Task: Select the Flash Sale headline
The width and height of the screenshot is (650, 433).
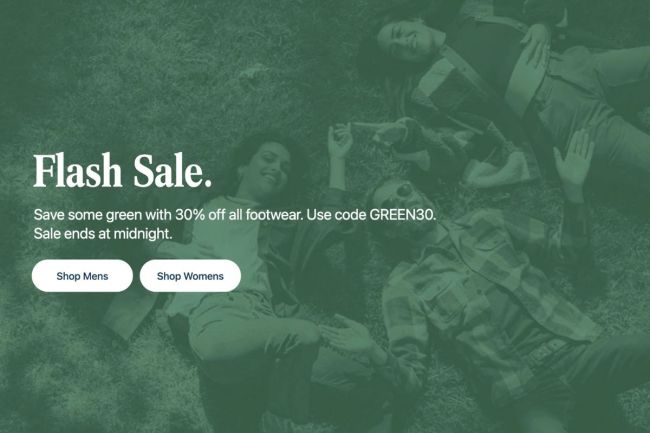Action: pyautogui.click(x=123, y=171)
